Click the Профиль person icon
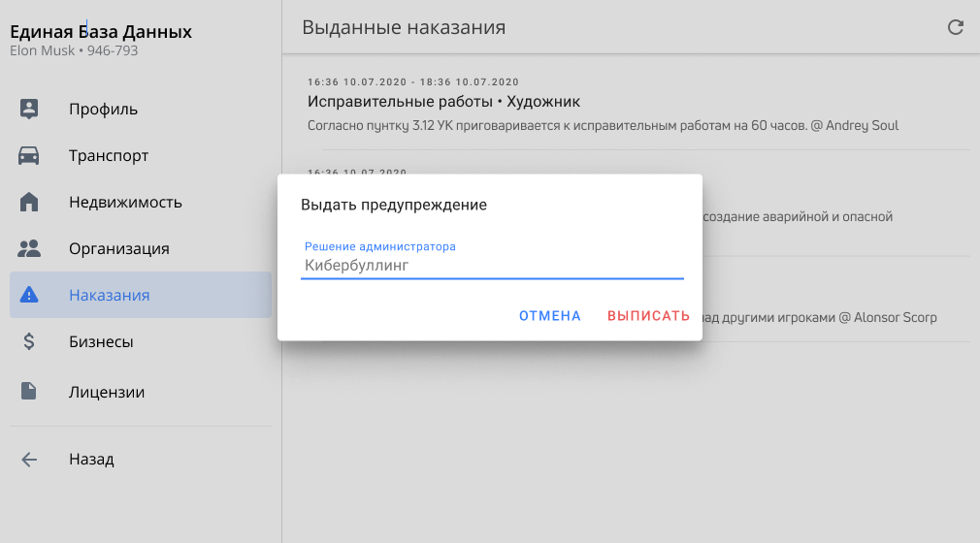Viewport: 980px width, 543px height. (x=29, y=109)
